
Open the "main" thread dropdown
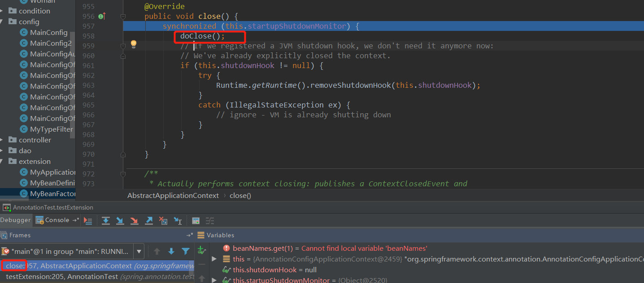pyautogui.click(x=139, y=251)
